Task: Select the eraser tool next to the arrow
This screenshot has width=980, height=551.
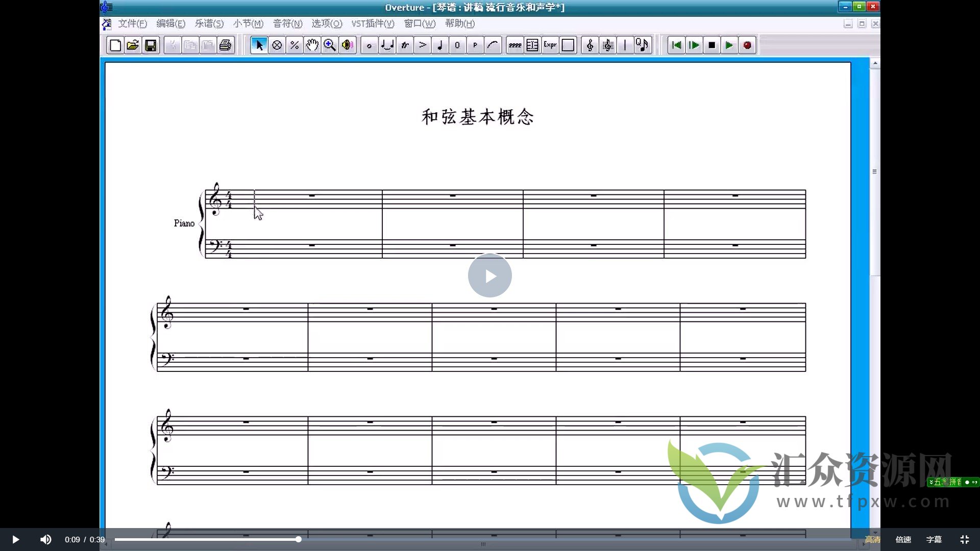Action: 277,45
